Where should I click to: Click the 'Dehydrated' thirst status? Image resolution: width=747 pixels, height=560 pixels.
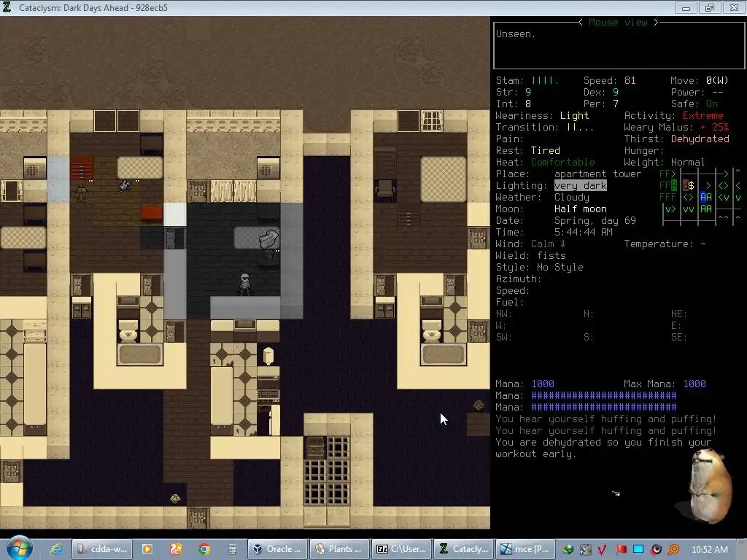click(x=700, y=139)
